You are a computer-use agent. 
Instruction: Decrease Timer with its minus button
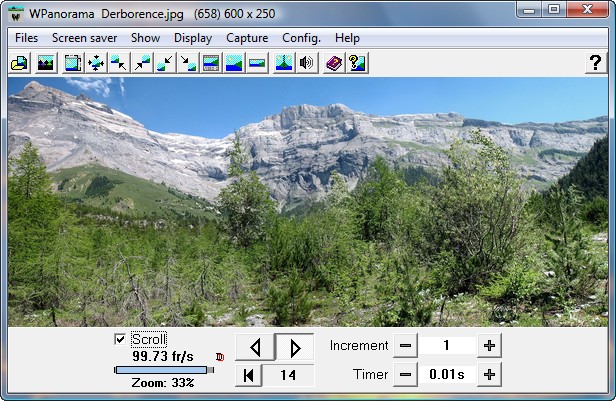(x=405, y=375)
